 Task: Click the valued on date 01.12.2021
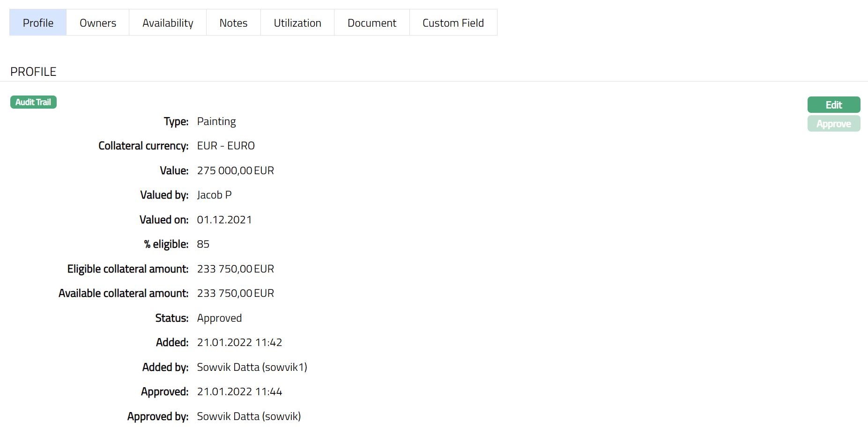224,220
